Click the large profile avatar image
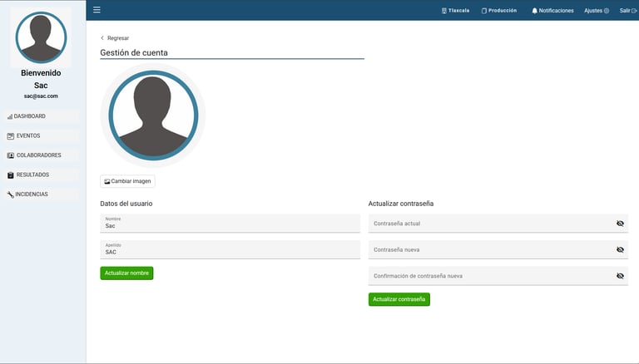This screenshot has height=364, width=639. [x=153, y=116]
